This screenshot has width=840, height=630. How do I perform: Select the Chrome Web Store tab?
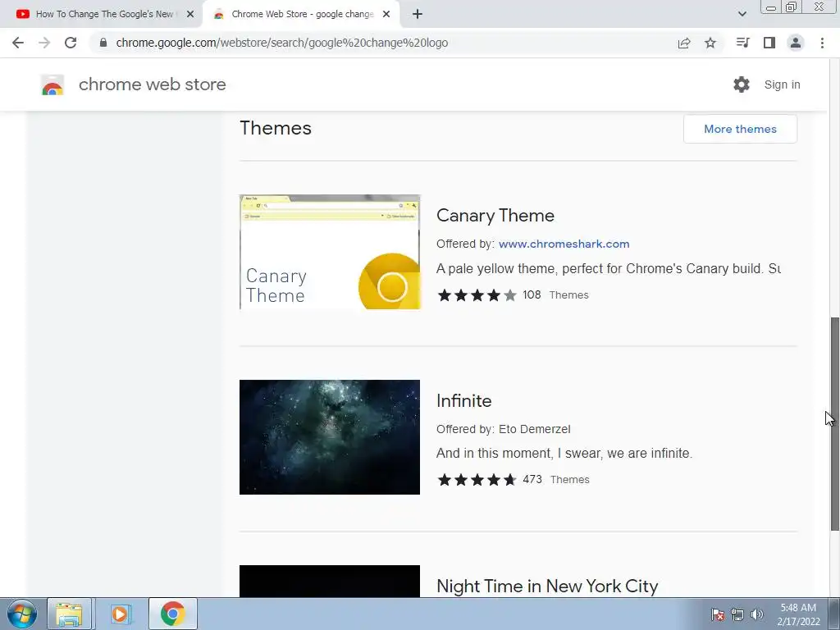[x=301, y=15]
